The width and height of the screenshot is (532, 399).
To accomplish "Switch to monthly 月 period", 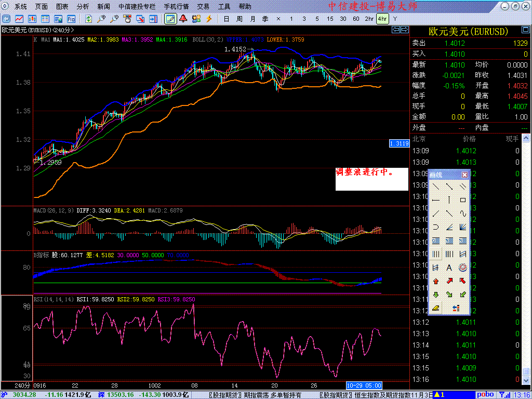I will pyautogui.click(x=252, y=19).
